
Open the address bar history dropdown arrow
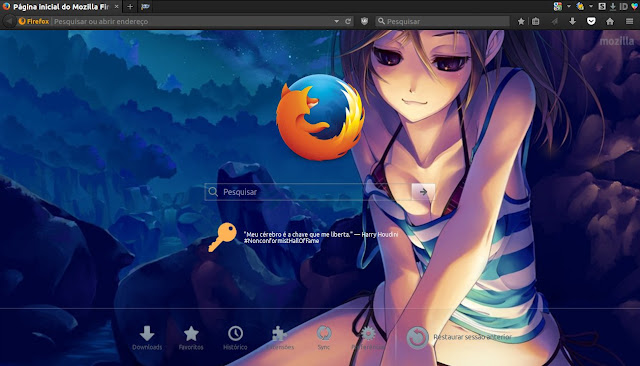coord(336,21)
